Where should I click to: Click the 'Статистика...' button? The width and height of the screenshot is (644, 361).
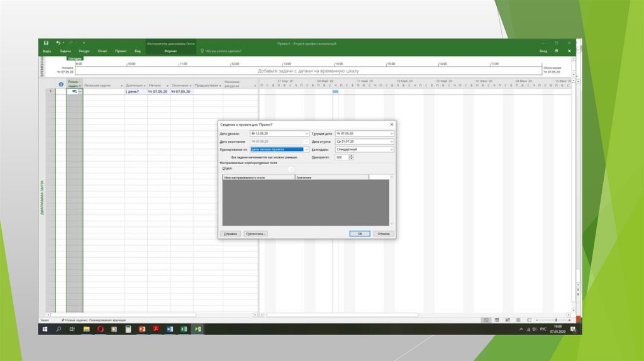coord(256,233)
